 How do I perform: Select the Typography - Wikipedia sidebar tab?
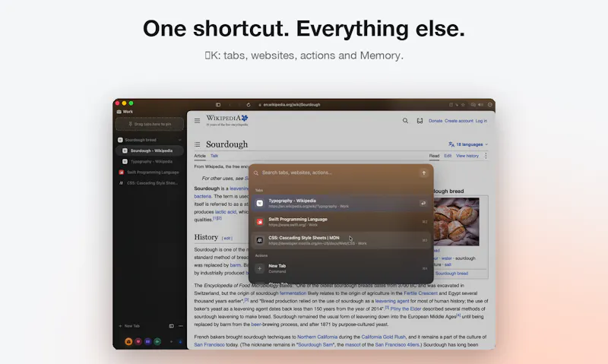[x=149, y=162]
